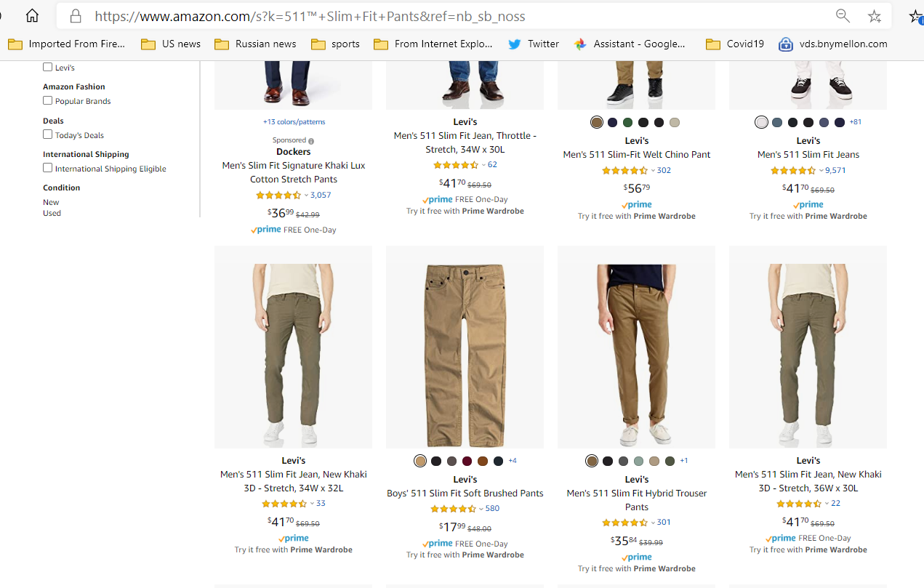Image resolution: width=924 pixels, height=588 pixels.
Task: Open the sports bookmarks folder
Action: click(x=335, y=44)
